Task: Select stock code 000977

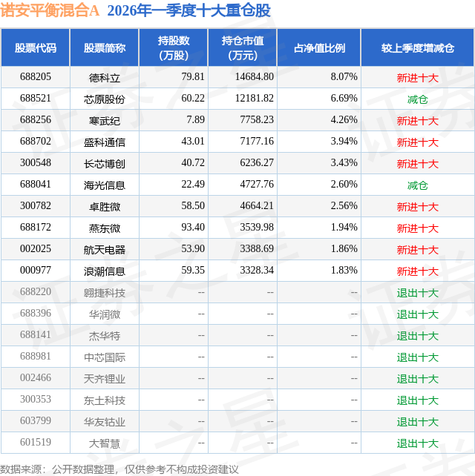Action: [x=36, y=270]
